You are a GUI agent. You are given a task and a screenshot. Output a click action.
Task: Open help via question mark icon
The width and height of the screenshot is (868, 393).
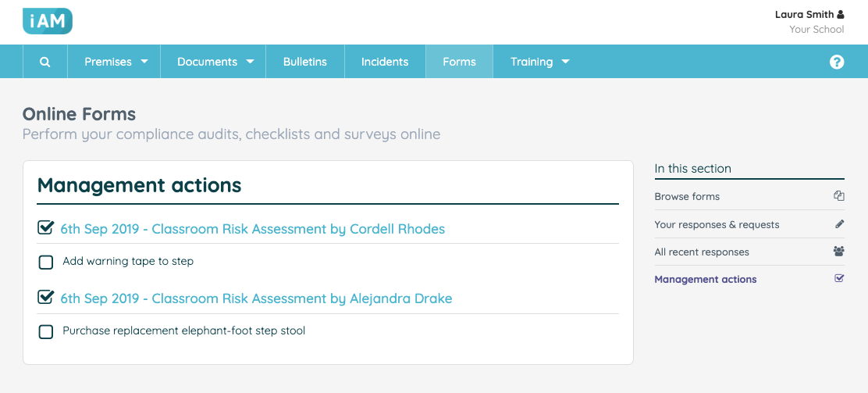tap(837, 62)
